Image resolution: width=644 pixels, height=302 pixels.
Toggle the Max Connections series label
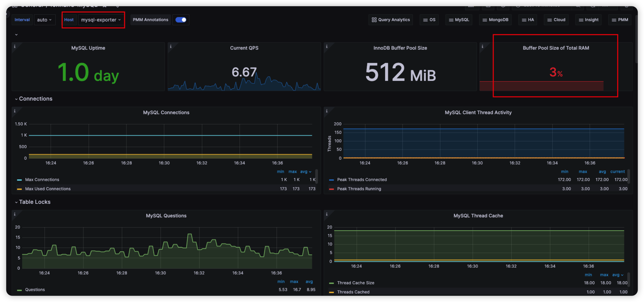pos(42,180)
